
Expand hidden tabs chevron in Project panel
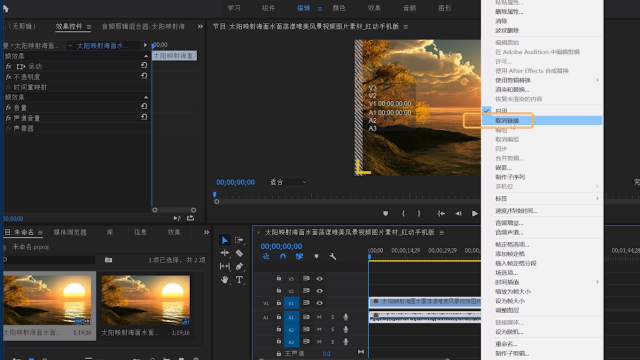pos(206,232)
